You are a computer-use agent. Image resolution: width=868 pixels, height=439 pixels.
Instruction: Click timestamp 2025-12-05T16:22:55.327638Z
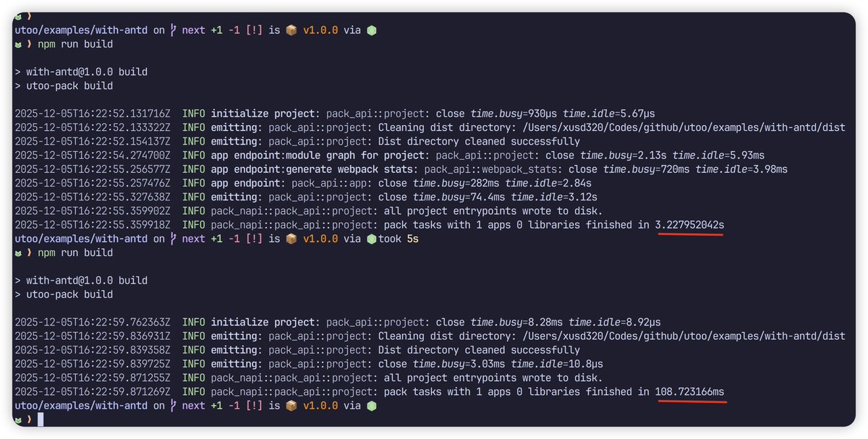(x=93, y=197)
